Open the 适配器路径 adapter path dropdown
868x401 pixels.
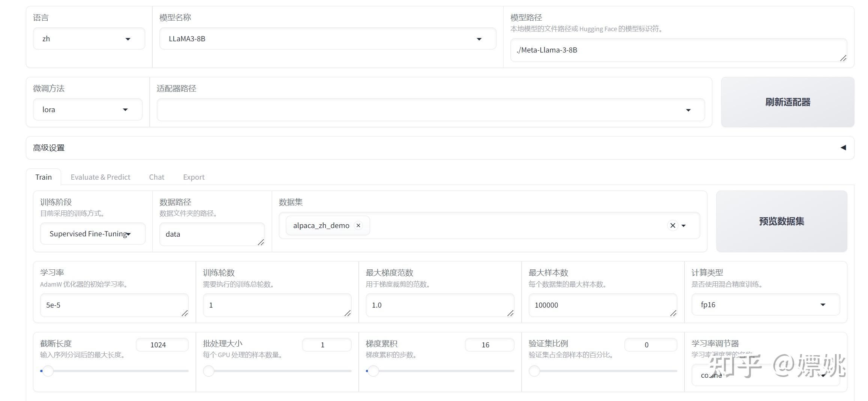click(689, 110)
